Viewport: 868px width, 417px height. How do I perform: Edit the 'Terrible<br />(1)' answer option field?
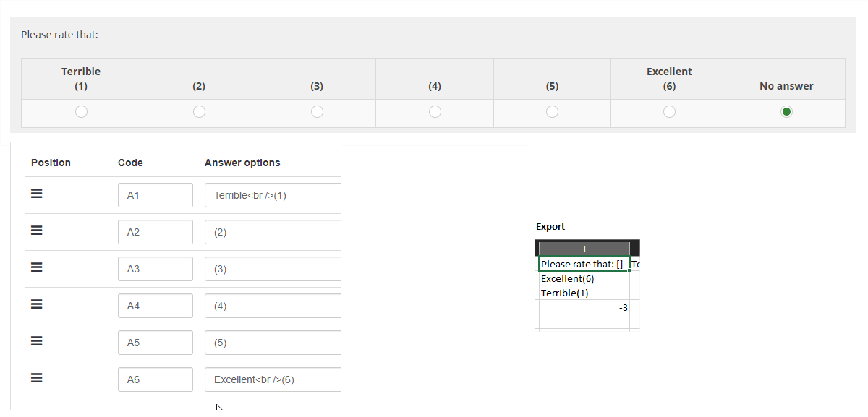tap(273, 195)
